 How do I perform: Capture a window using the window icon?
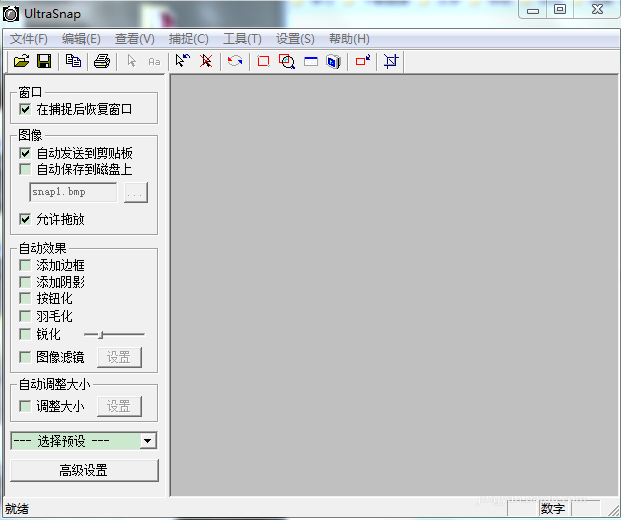[x=311, y=61]
